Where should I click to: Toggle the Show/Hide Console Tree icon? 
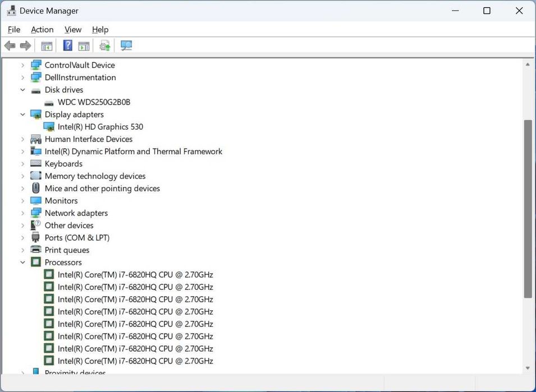pyautogui.click(x=47, y=45)
